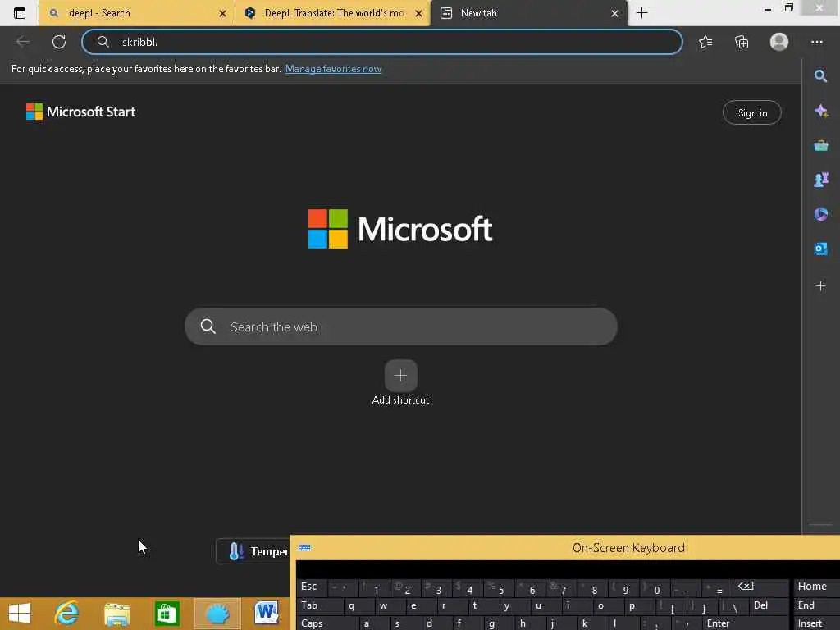Tap the number 9 key on the On-Screen Keyboard

[x=623, y=588]
